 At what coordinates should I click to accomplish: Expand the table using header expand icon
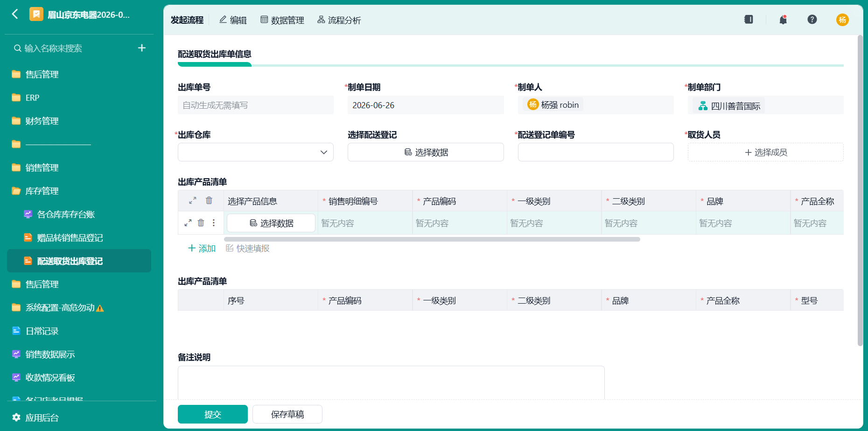[192, 201]
